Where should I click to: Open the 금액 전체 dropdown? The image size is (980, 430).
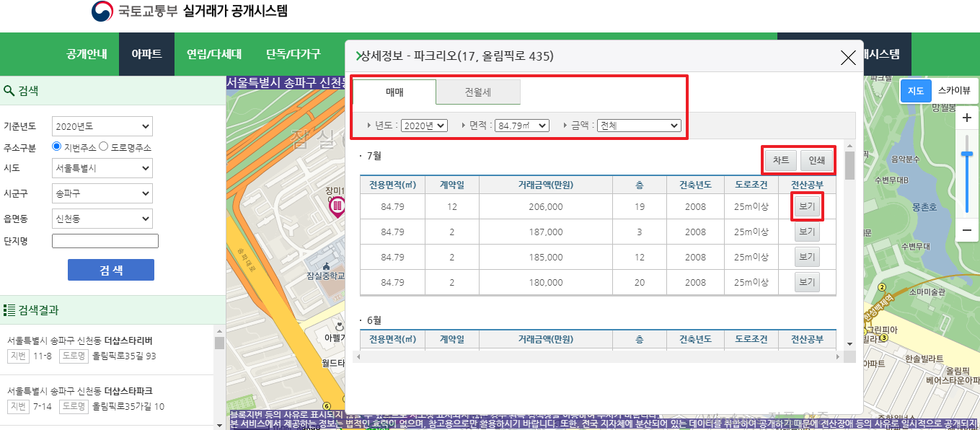coord(639,126)
